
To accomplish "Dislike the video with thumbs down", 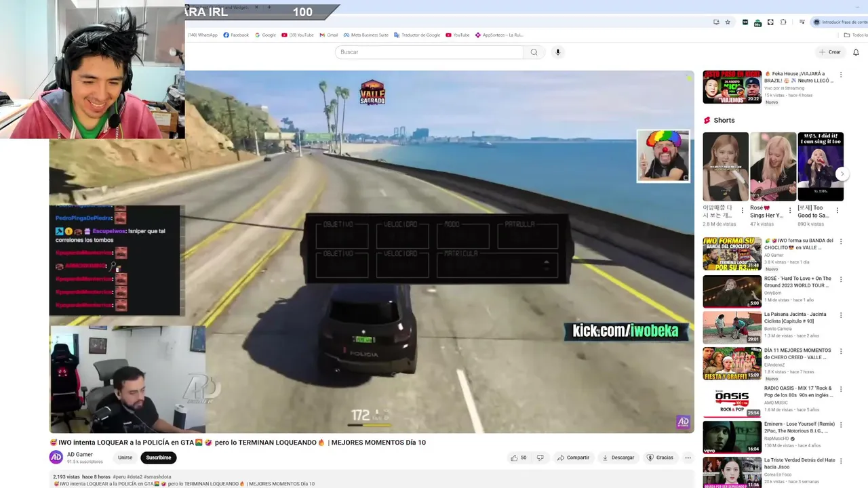I will click(540, 457).
